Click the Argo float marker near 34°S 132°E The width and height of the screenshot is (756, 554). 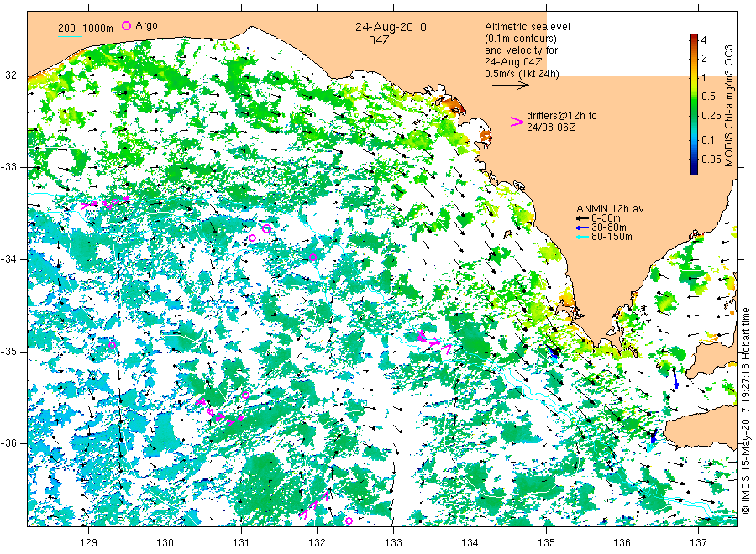[x=312, y=257]
